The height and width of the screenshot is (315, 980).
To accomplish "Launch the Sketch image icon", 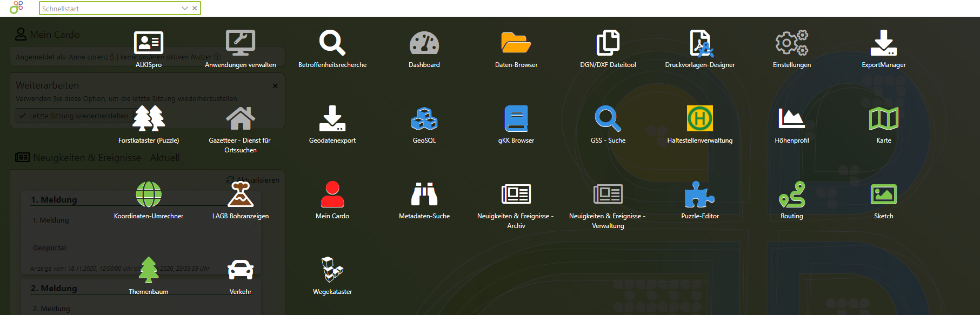I will tap(884, 194).
